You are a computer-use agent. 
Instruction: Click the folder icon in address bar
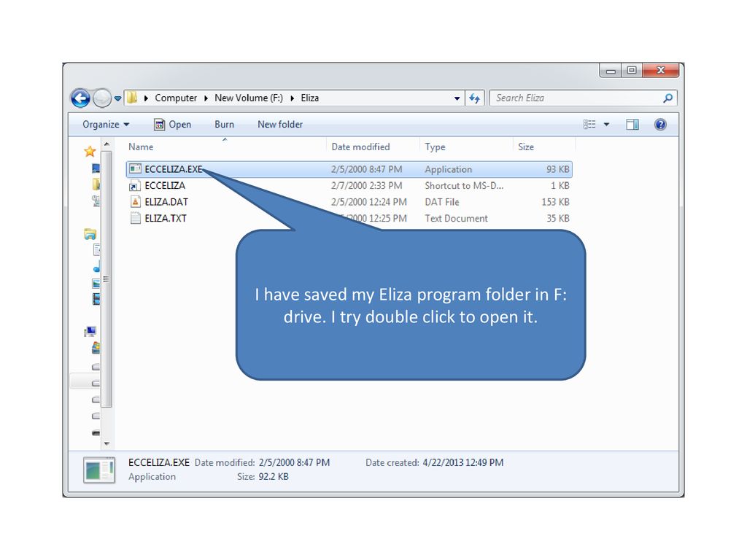[x=132, y=98]
